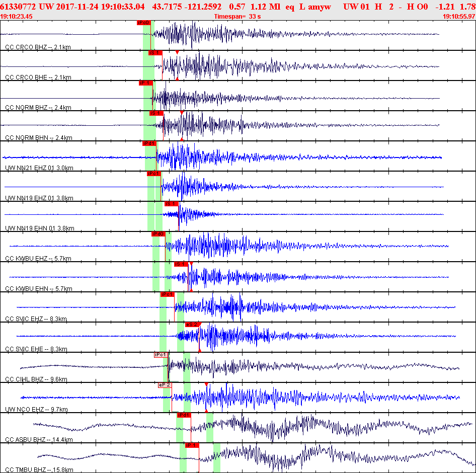Select the CC TMBU BHZ 15.8km label
The height and width of the screenshot is (473, 476).
click(39, 470)
